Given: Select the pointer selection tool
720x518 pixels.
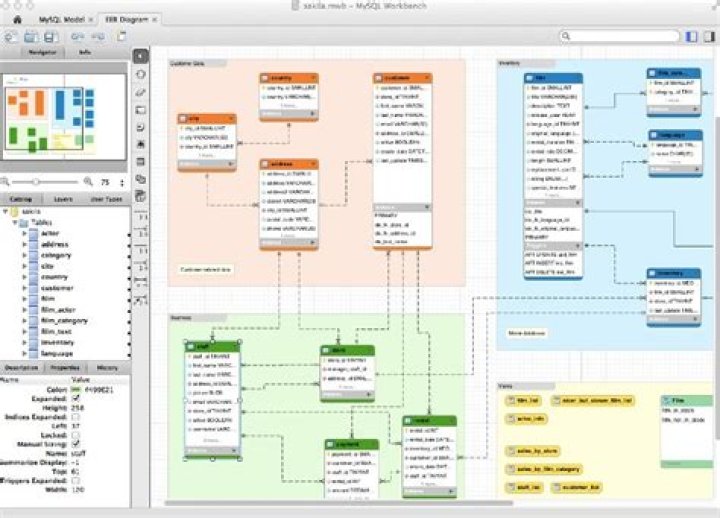Looking at the screenshot, I should (140, 55).
